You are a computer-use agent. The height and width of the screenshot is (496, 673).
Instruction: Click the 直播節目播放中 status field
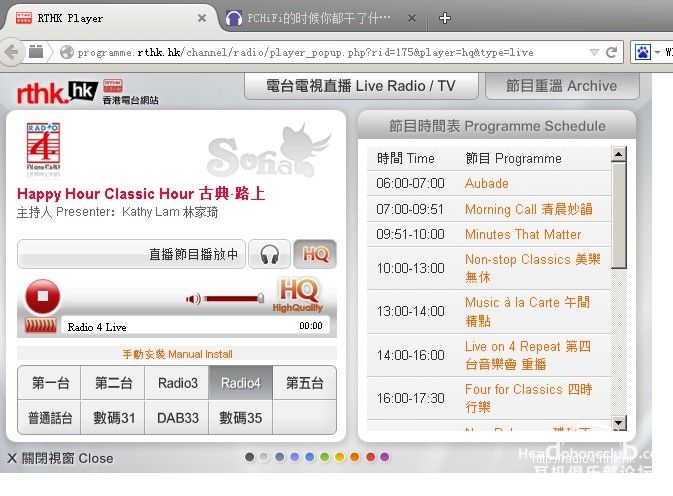(x=131, y=254)
